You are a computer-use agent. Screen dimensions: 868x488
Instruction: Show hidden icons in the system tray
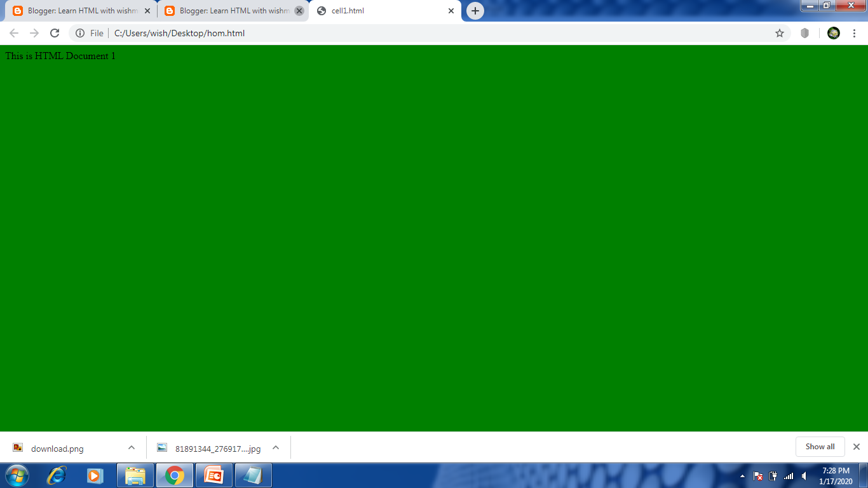click(742, 476)
